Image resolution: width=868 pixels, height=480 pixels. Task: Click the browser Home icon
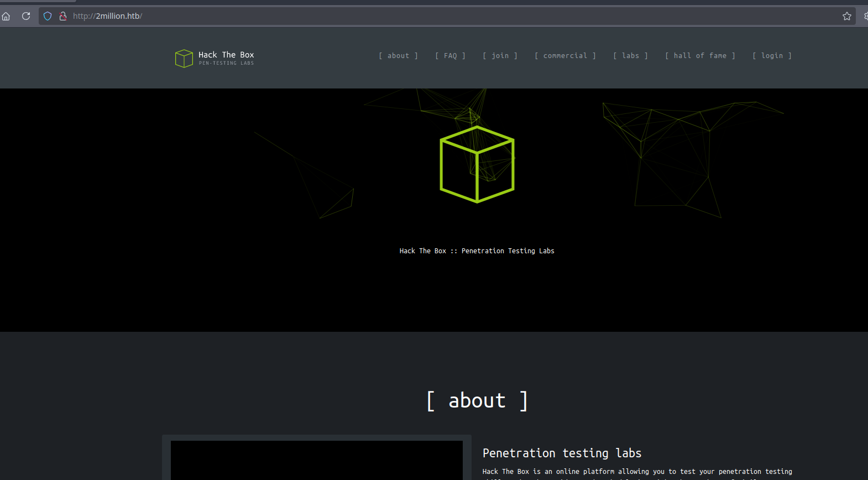coord(6,16)
